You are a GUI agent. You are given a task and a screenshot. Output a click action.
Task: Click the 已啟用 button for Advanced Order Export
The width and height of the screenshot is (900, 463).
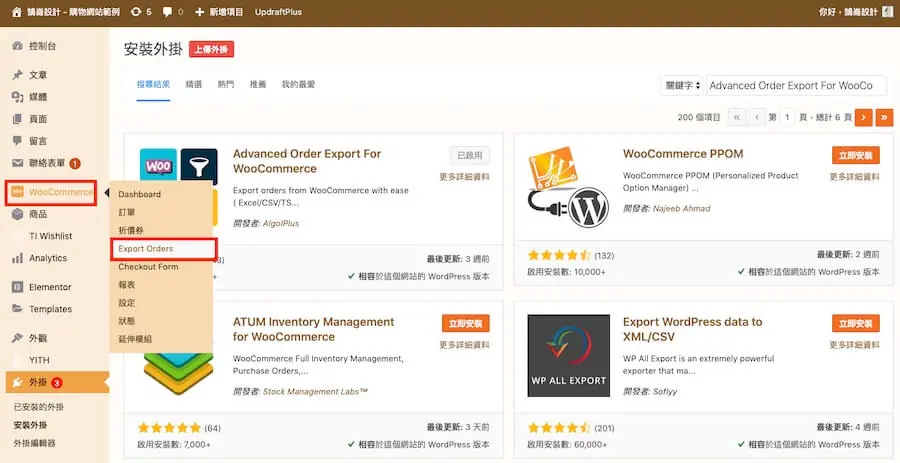click(470, 155)
